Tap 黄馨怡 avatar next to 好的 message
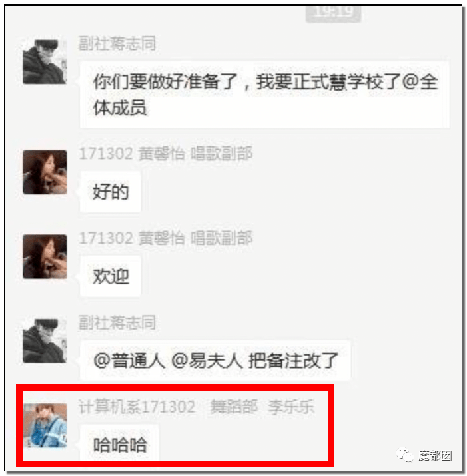Image resolution: width=467 pixels, height=476 pixels. (x=45, y=172)
